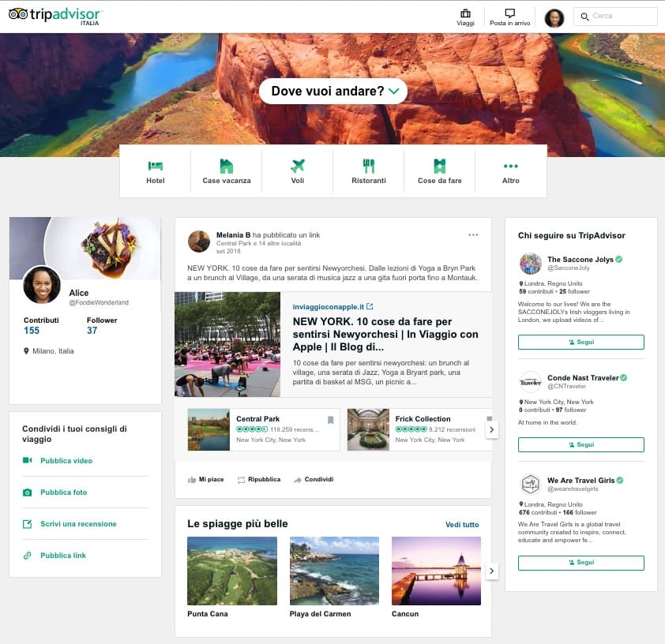Click Alice's profile photo in sidebar
Screen dimensions: 665x644
click(x=42, y=285)
